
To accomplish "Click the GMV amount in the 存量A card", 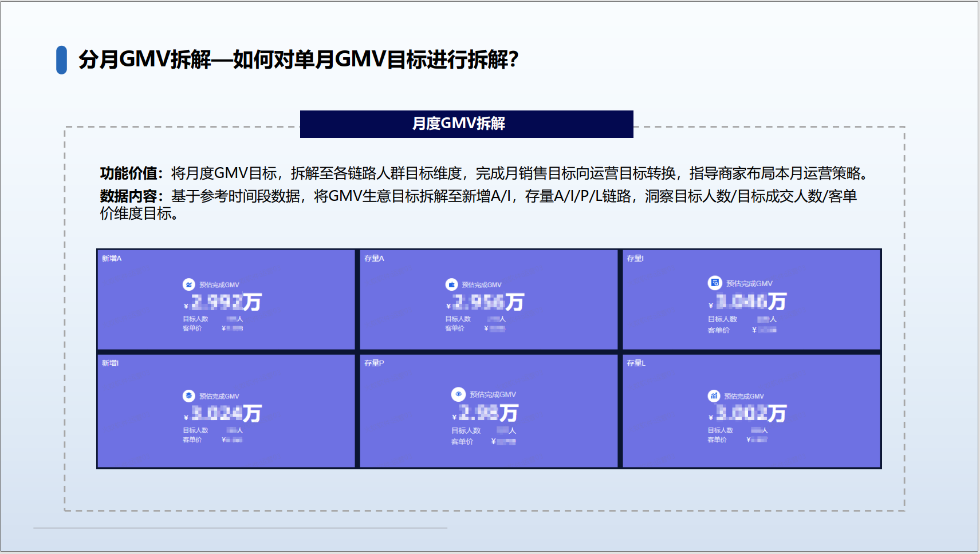I will click(485, 302).
